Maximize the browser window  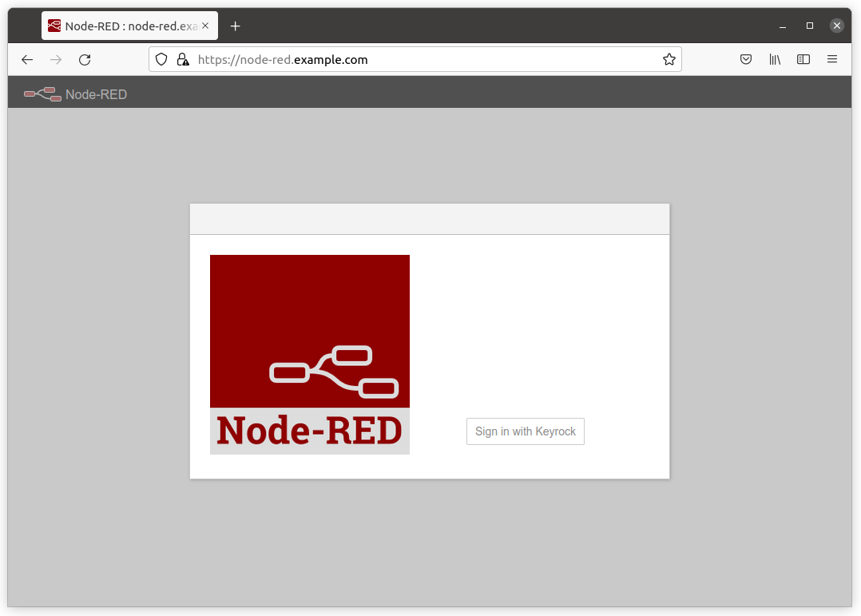coord(809,26)
